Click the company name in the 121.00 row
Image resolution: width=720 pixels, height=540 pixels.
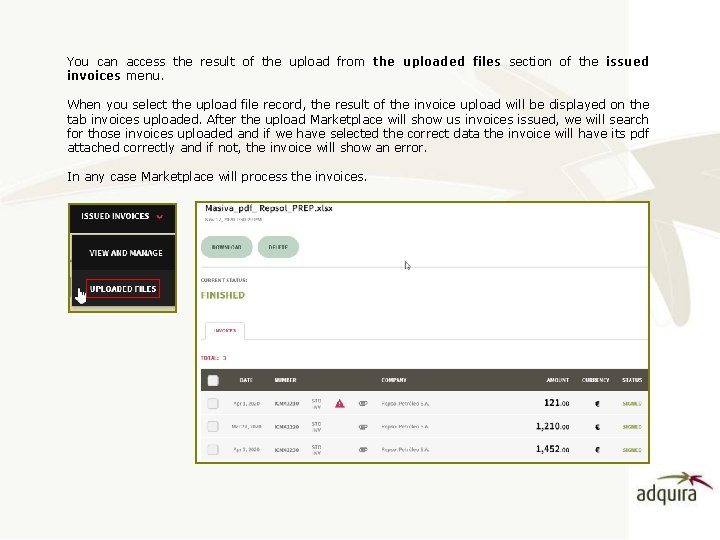point(405,404)
